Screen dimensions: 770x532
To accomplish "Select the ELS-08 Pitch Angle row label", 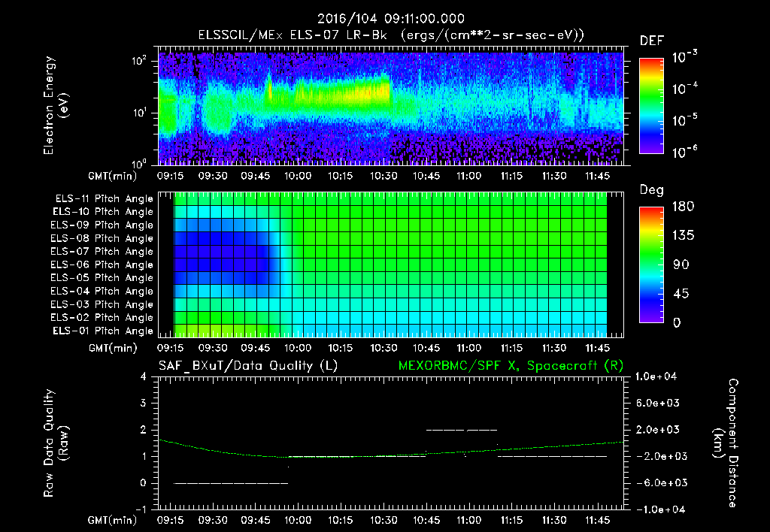I will (102, 238).
